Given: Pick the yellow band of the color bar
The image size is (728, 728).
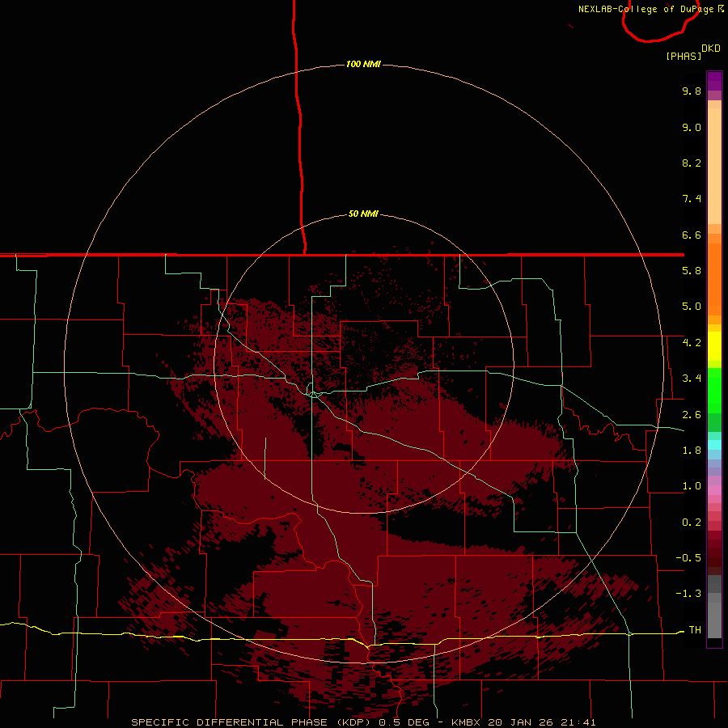Looking at the screenshot, I should pyautogui.click(x=714, y=346).
